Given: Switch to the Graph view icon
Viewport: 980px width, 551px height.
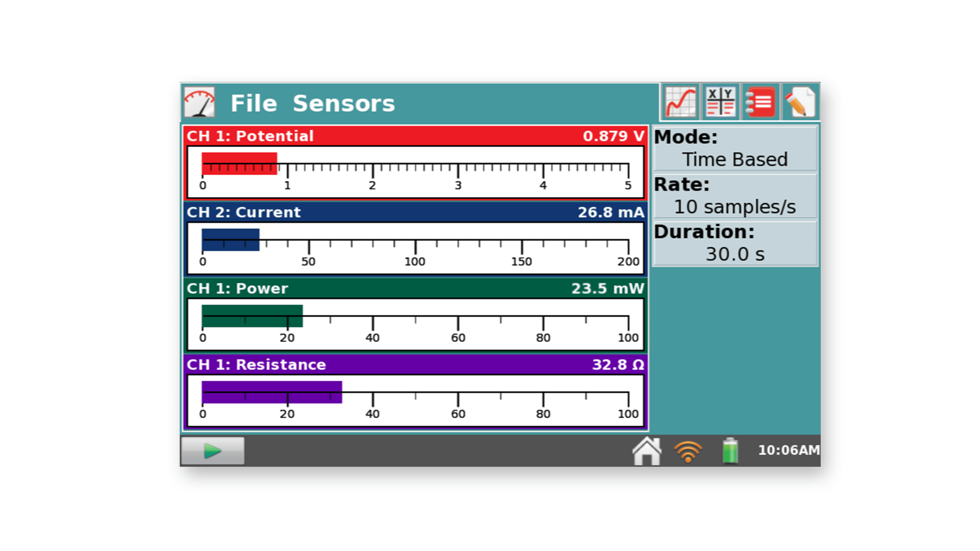Looking at the screenshot, I should (x=680, y=102).
